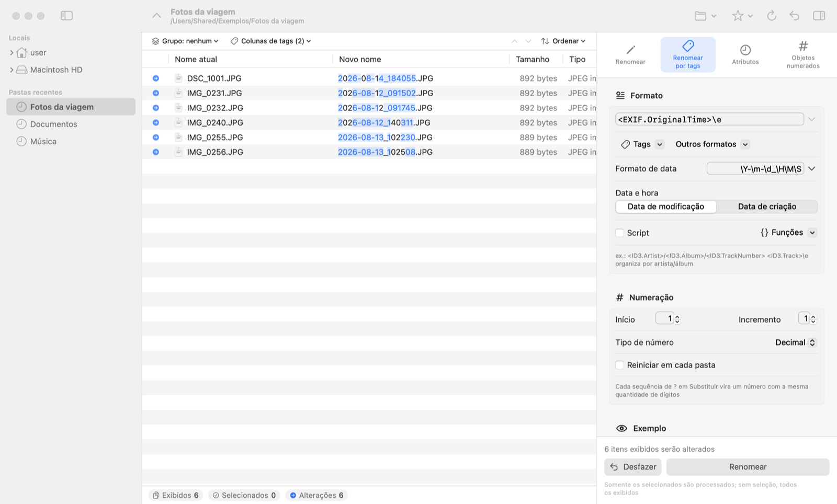Click the reload icon
The width and height of the screenshot is (837, 504).
pos(772,16)
